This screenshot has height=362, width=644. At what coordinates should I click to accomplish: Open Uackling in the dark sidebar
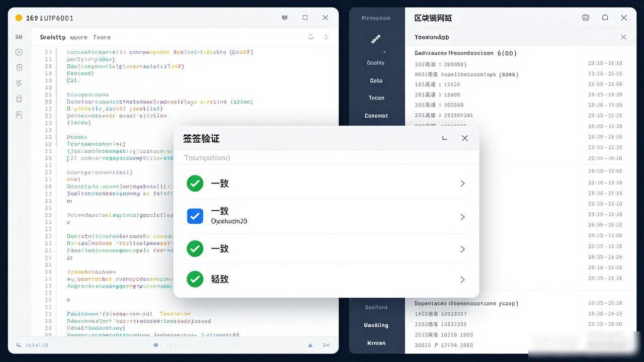(376, 325)
